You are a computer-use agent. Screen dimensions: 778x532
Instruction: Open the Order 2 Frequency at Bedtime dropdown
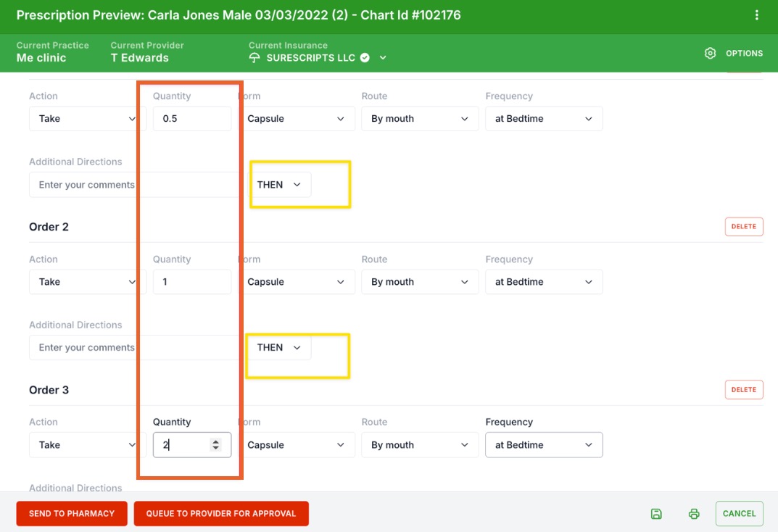click(544, 282)
